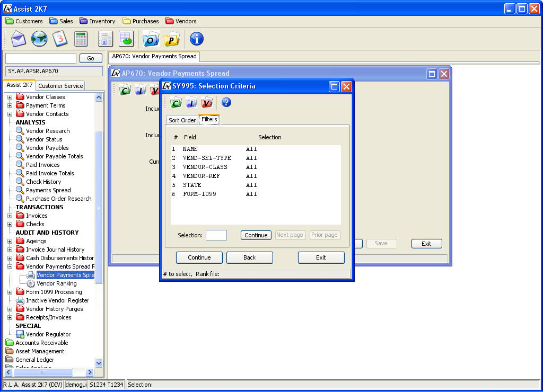Expand the Vendor Contacts folder

coord(10,114)
